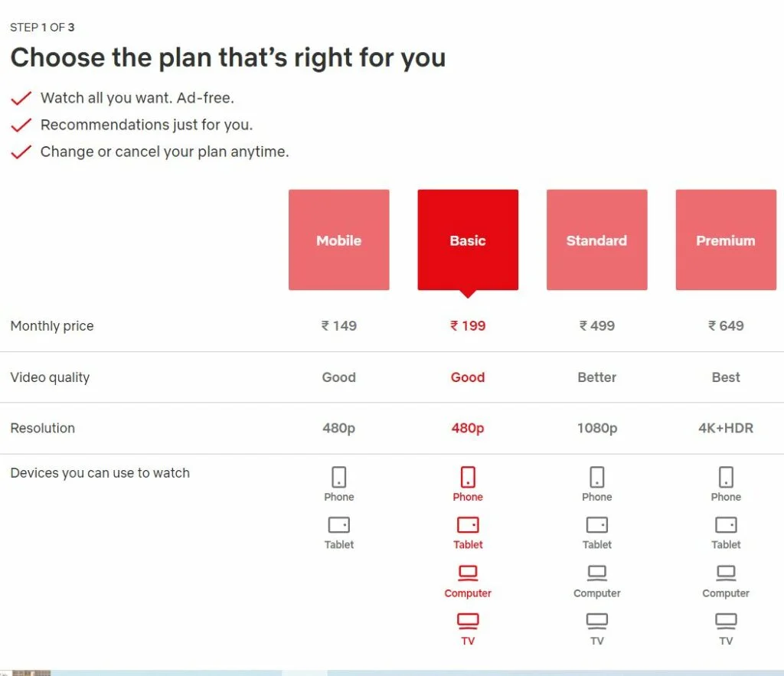Click the Better video quality value
The height and width of the screenshot is (676, 784).
click(x=597, y=377)
